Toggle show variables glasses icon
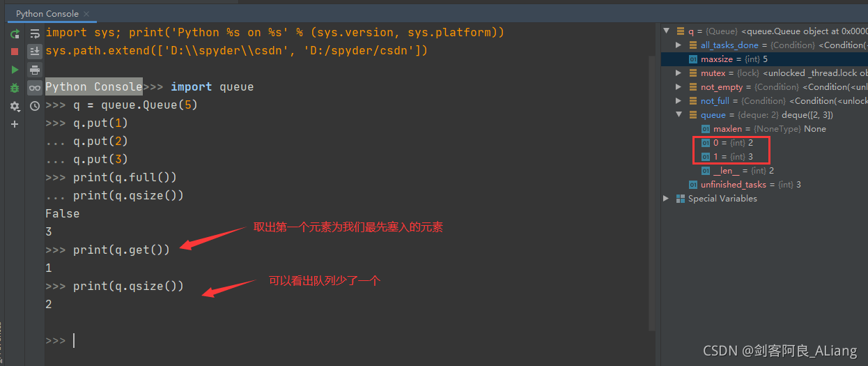 pyautogui.click(x=35, y=88)
